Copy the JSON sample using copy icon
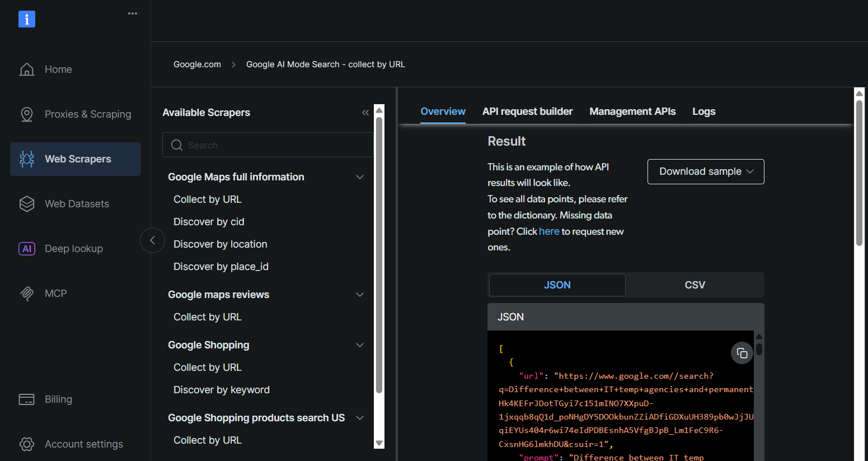868x461 pixels. (x=742, y=353)
